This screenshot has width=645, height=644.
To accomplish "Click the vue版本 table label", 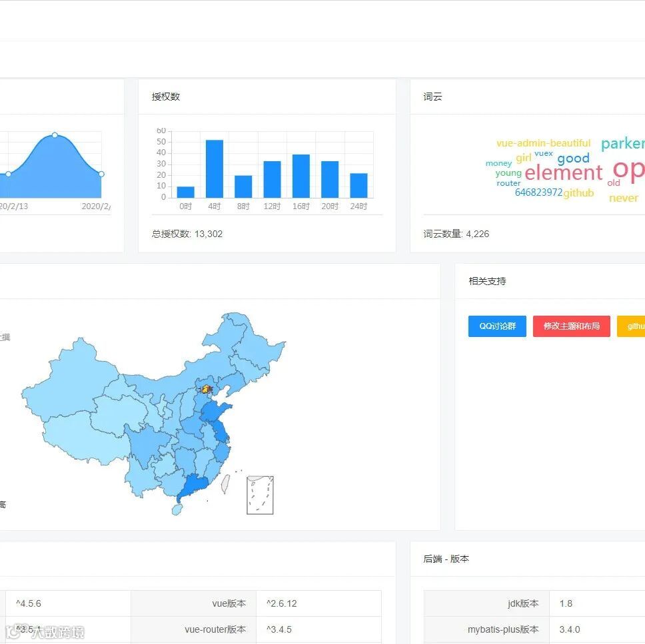I will (229, 603).
